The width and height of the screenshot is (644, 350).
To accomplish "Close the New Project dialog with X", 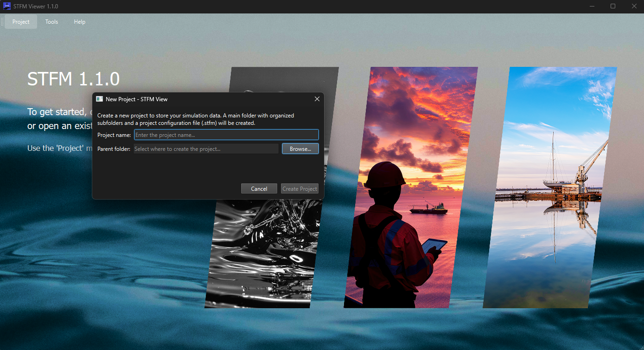I will click(x=317, y=99).
